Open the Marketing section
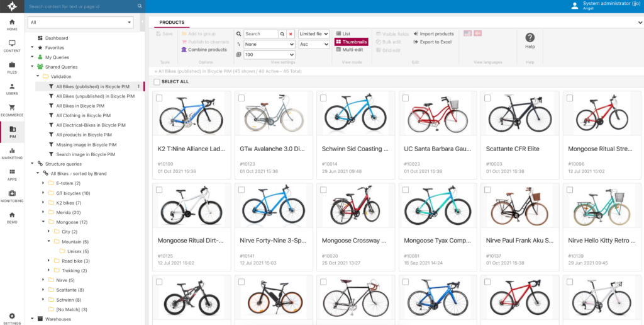644x325 pixels. click(12, 153)
